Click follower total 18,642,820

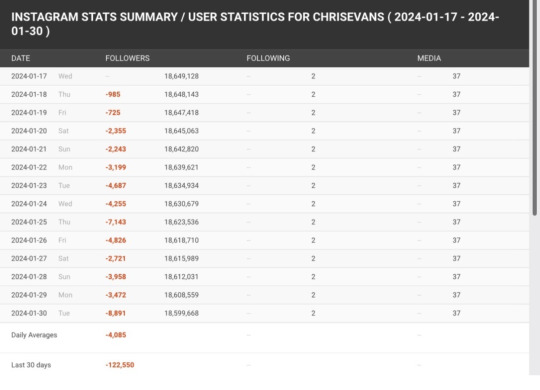point(181,149)
